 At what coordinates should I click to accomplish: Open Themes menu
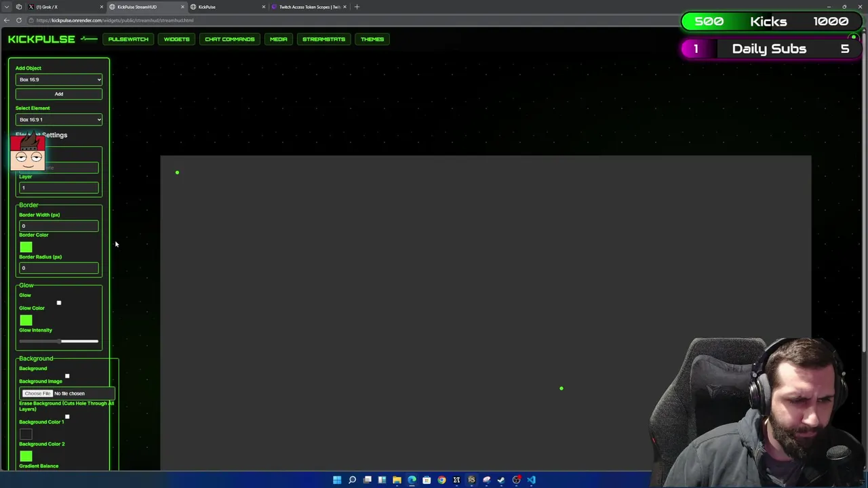click(372, 39)
